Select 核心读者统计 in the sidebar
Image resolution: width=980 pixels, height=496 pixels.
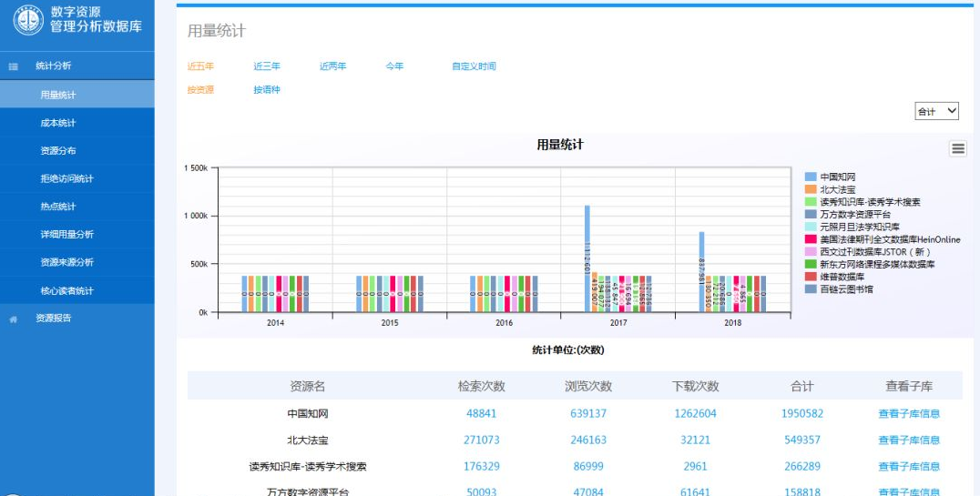click(77, 290)
